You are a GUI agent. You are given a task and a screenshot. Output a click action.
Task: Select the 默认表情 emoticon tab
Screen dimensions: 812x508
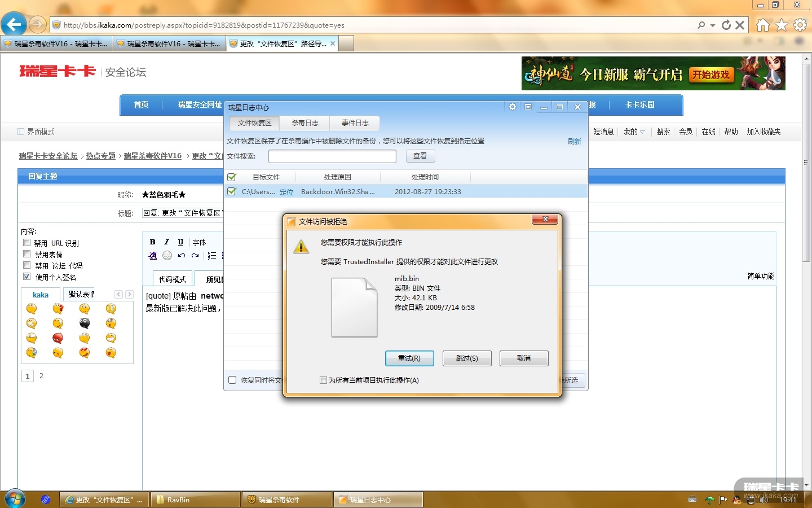point(82,294)
